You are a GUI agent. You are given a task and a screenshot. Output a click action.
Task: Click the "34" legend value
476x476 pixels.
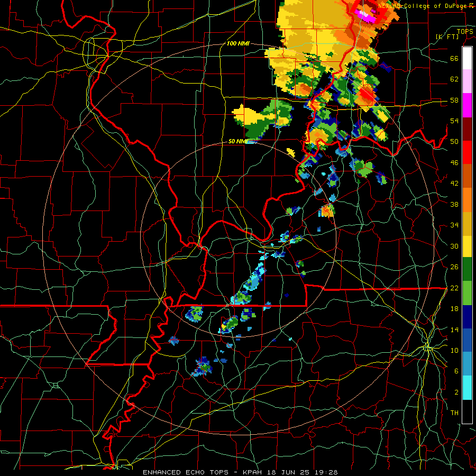(454, 225)
